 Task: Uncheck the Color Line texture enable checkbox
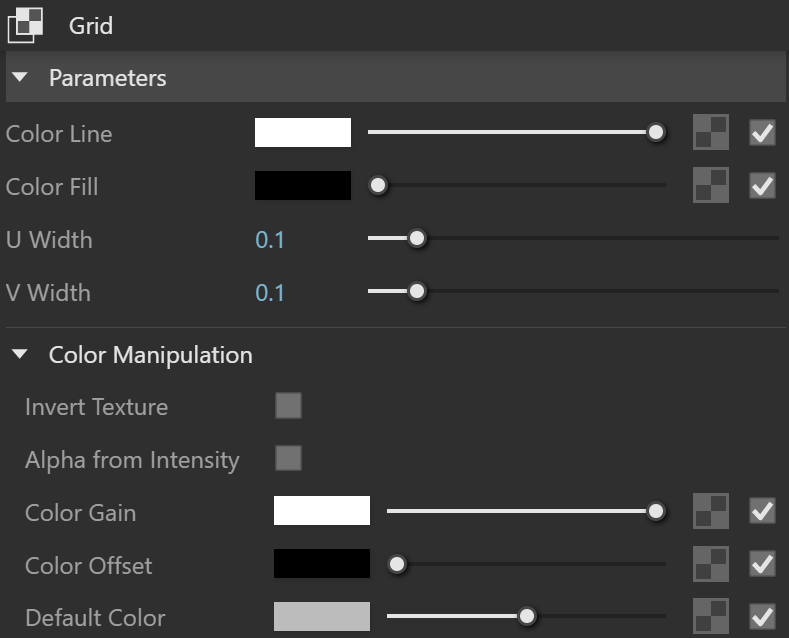[762, 133]
